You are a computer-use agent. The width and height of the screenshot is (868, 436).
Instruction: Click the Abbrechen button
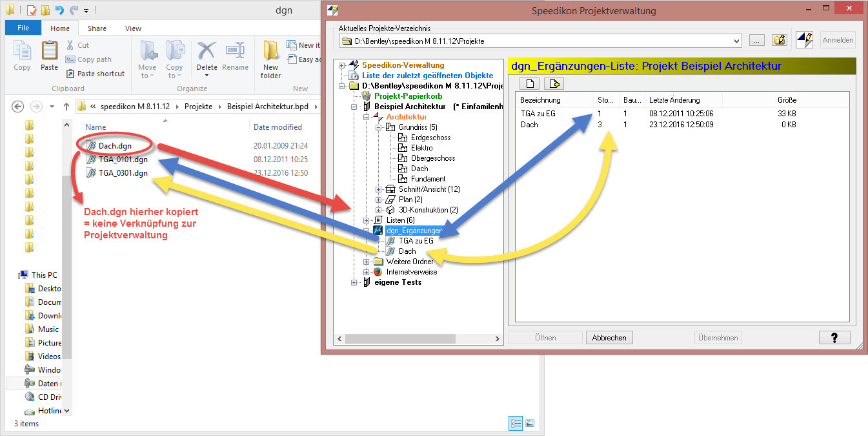(609, 338)
